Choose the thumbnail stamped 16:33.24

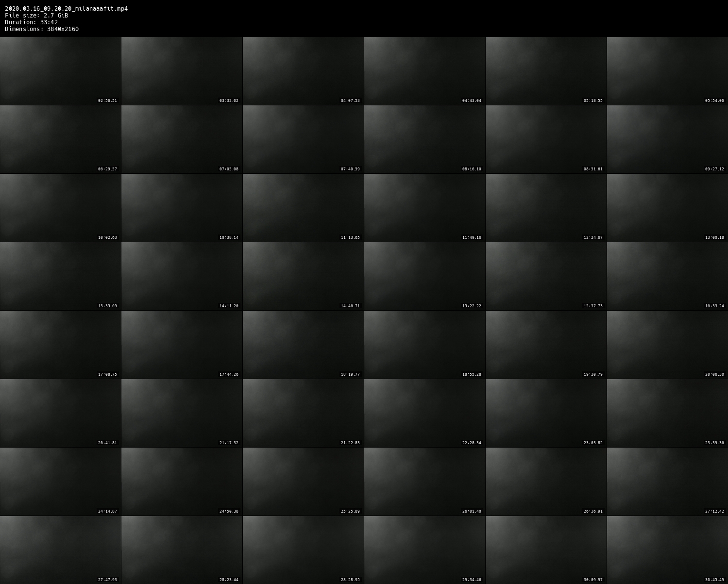[x=667, y=276]
